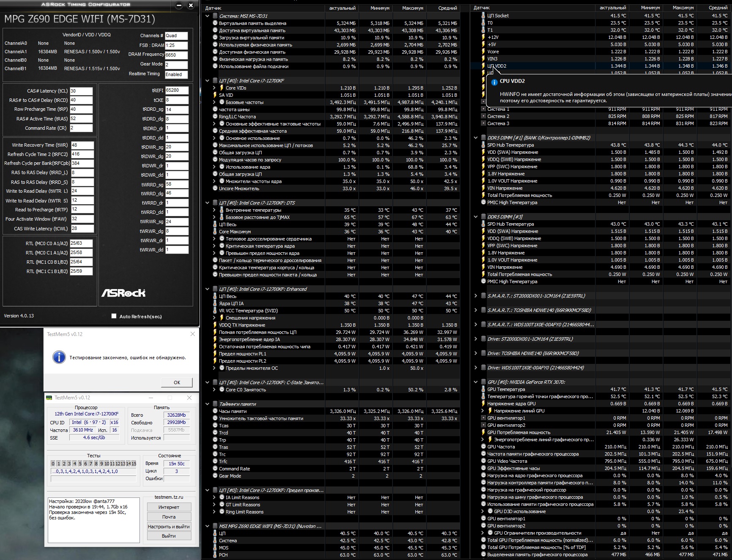This screenshot has height=560, width=732.
Task: Click the Channels # field showing Quad
Action: (x=176, y=36)
